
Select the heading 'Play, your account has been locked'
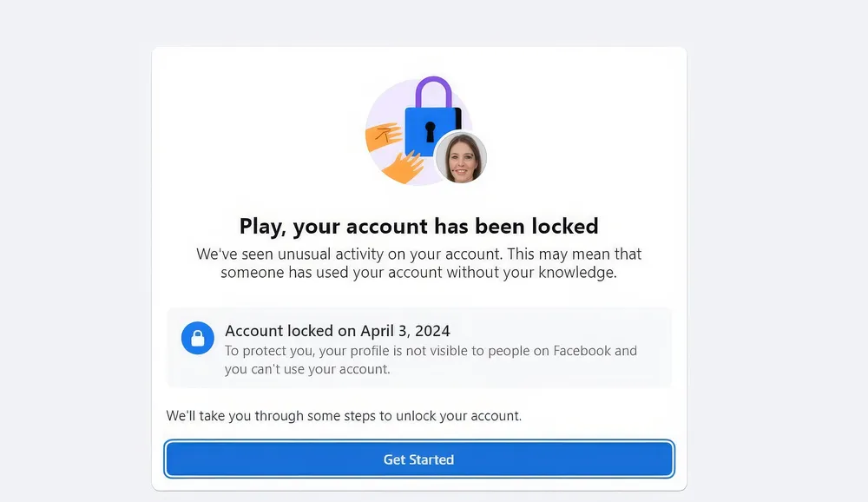(419, 226)
